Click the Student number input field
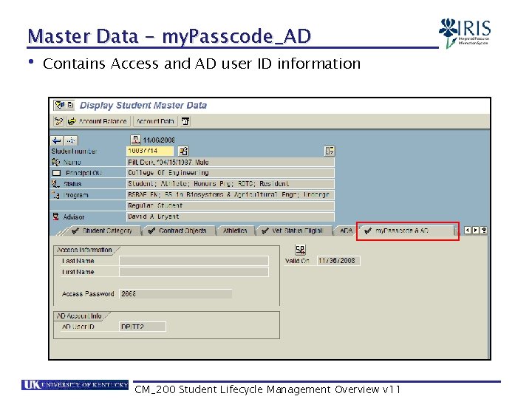Screen dimensions: 532x399 point(150,151)
